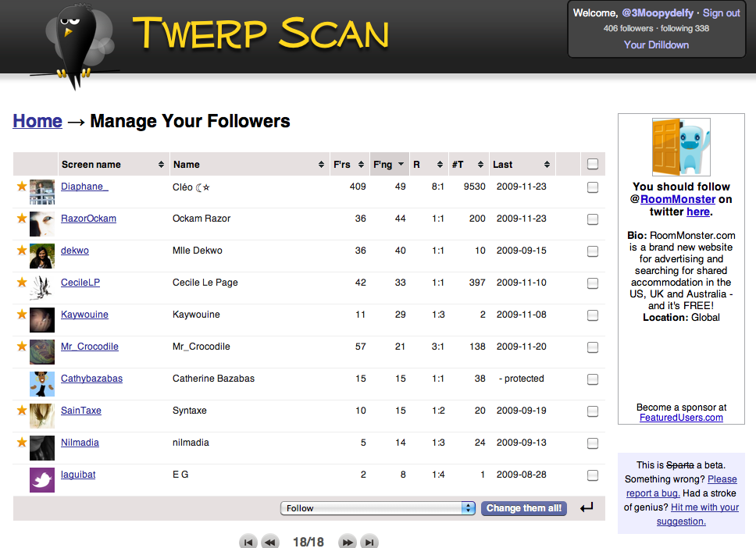
Task: Check the box for Cathybazabas
Action: click(593, 379)
